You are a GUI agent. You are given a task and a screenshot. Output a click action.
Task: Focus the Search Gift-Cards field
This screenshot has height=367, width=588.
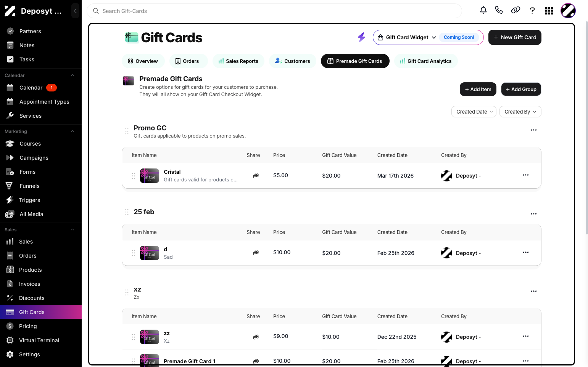pyautogui.click(x=274, y=11)
